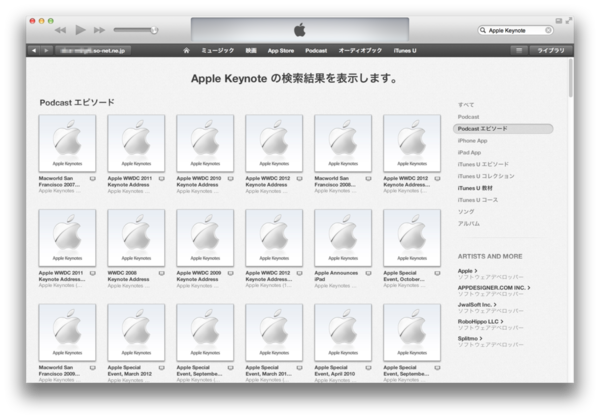Viewport: 600px width, 419px height.
Task: Open the iTunes Store home icon
Action: pos(186,51)
